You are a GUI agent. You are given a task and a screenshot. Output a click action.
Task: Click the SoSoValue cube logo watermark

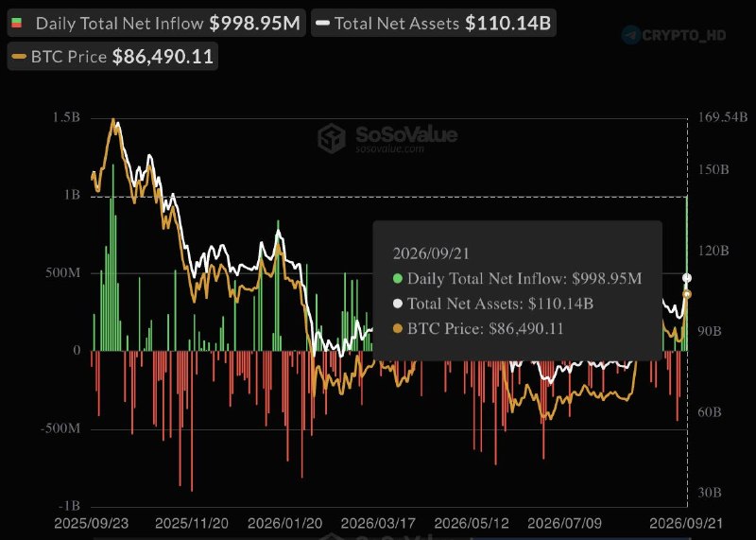click(332, 138)
